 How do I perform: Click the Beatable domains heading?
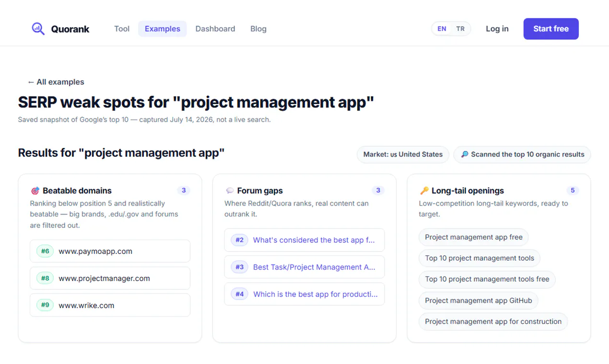click(77, 191)
